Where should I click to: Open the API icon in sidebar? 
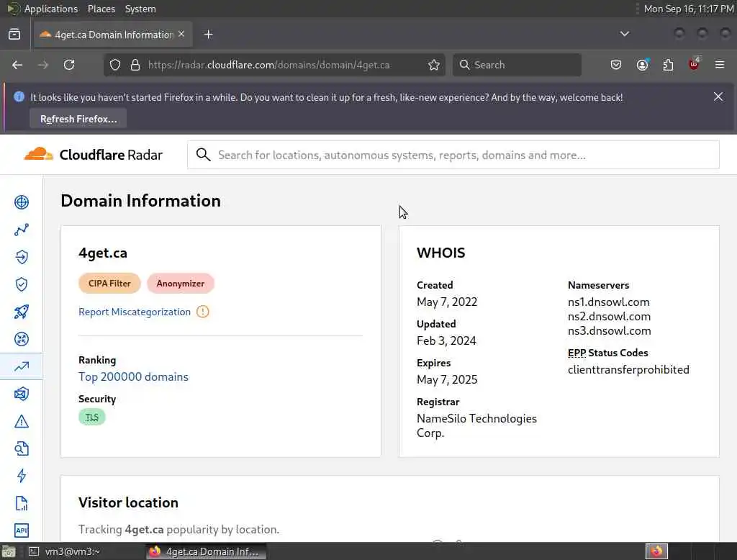pyautogui.click(x=22, y=530)
